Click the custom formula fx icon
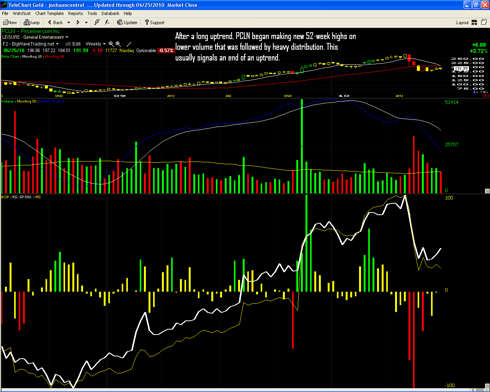The width and height of the screenshot is (490, 392). pyautogui.click(x=107, y=22)
